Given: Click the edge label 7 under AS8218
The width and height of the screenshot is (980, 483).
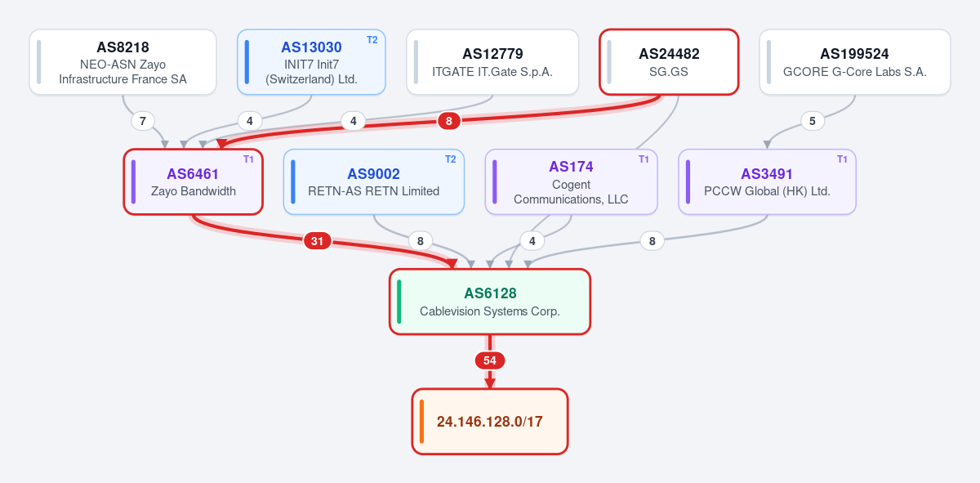Looking at the screenshot, I should pos(143,121).
